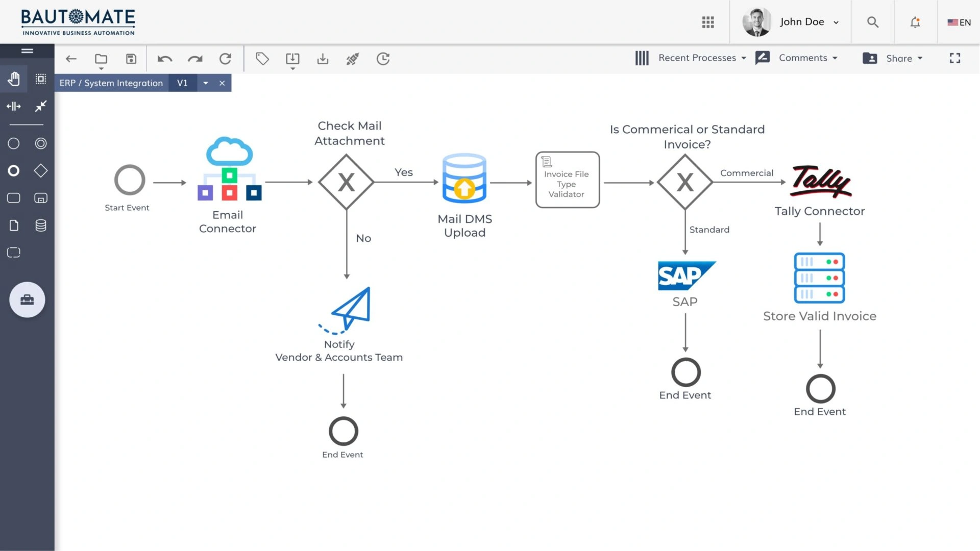Screen dimensions: 980x551
Task: Select the Check Mail Attachment gateway
Action: point(346,182)
